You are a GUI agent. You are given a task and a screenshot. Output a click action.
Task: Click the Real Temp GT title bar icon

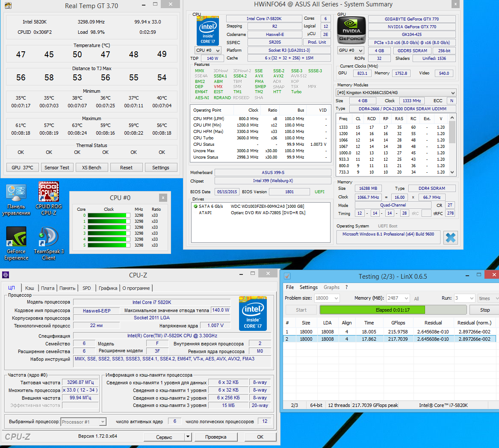coord(8,5)
